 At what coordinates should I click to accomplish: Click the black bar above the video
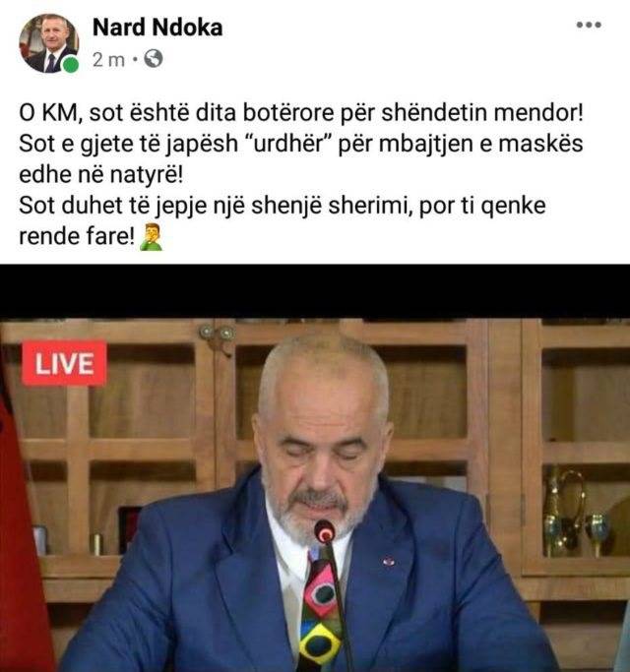pos(315,291)
